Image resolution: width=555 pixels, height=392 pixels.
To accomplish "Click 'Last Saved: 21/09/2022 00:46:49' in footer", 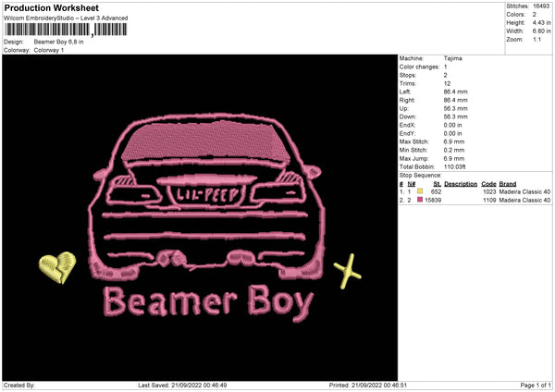I will click(182, 386).
